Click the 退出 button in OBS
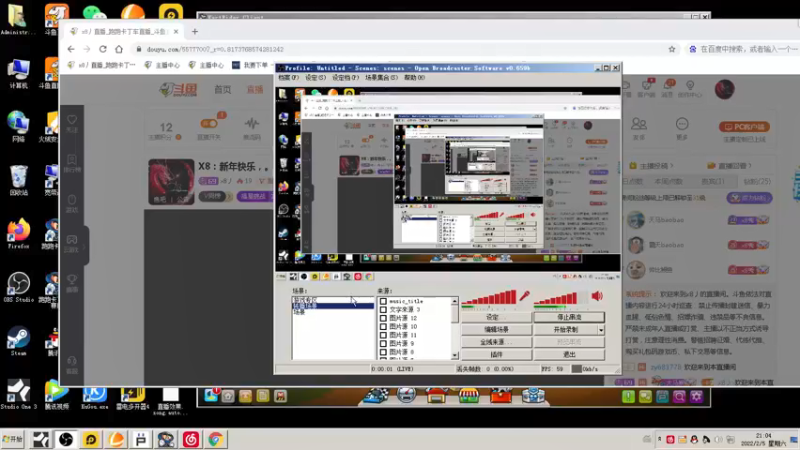 click(x=569, y=355)
